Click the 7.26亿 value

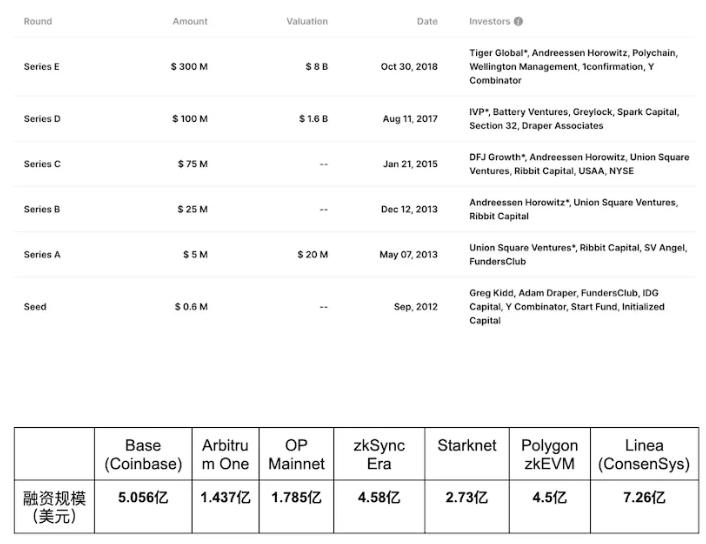click(644, 498)
